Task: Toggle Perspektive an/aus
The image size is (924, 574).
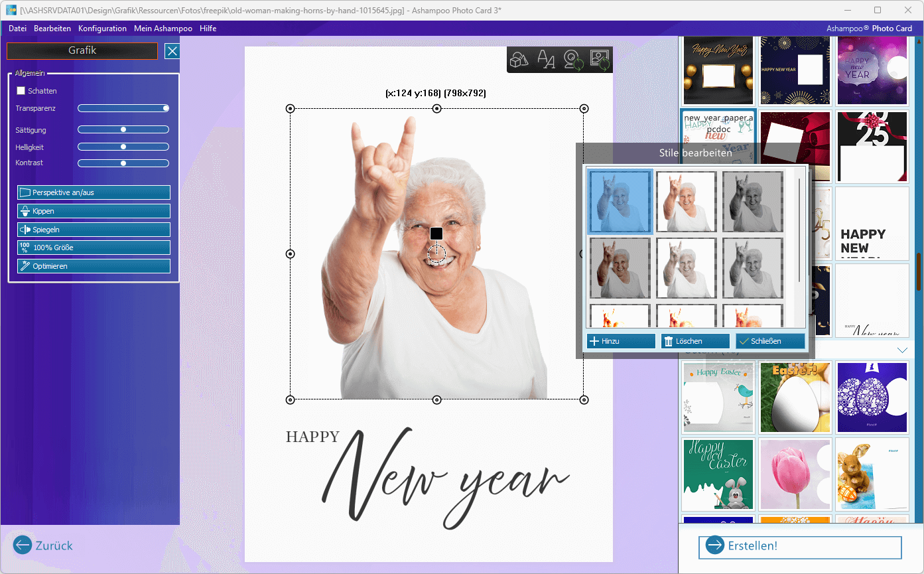Action: [x=94, y=192]
